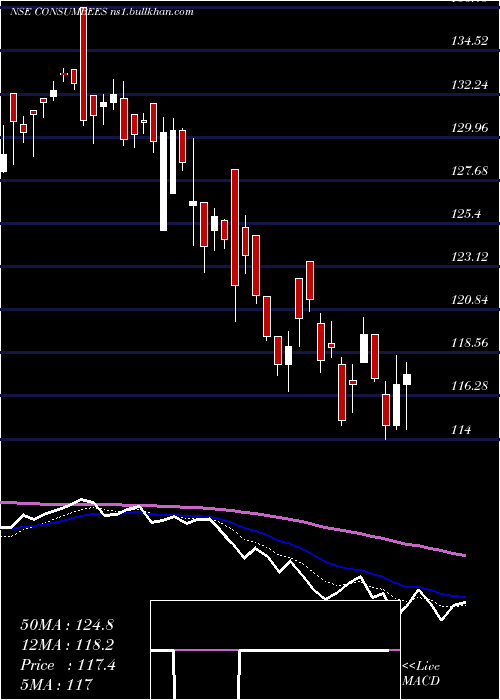Select the 127.68 price axis label
This screenshot has width=500, height=700.
[x=470, y=171]
